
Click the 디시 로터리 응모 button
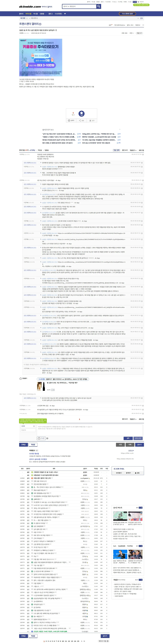[127, 14]
